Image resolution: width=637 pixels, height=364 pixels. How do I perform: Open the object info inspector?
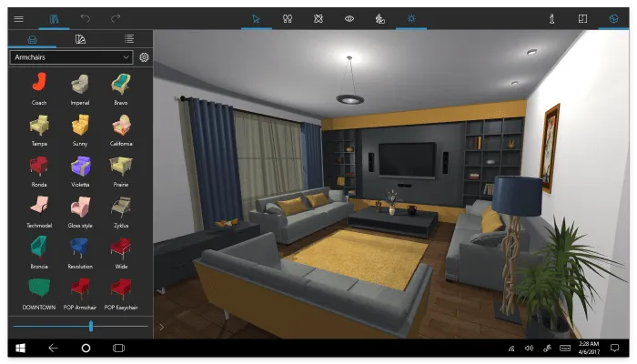pos(551,19)
